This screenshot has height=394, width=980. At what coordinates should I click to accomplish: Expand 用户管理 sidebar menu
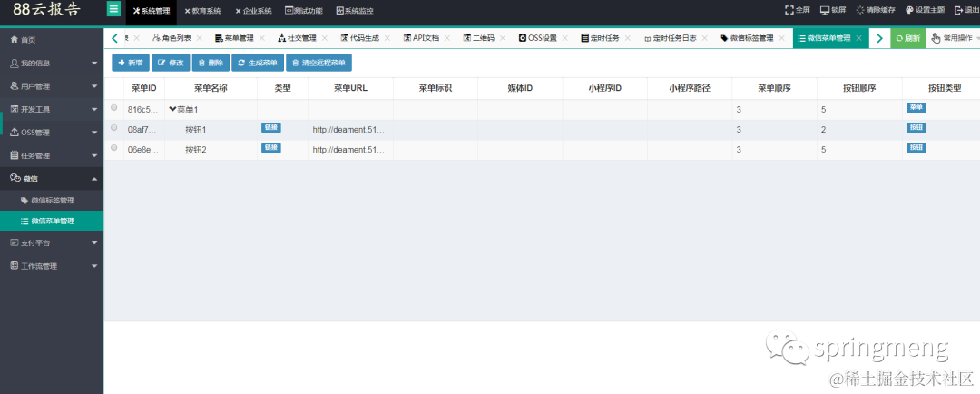(51, 86)
